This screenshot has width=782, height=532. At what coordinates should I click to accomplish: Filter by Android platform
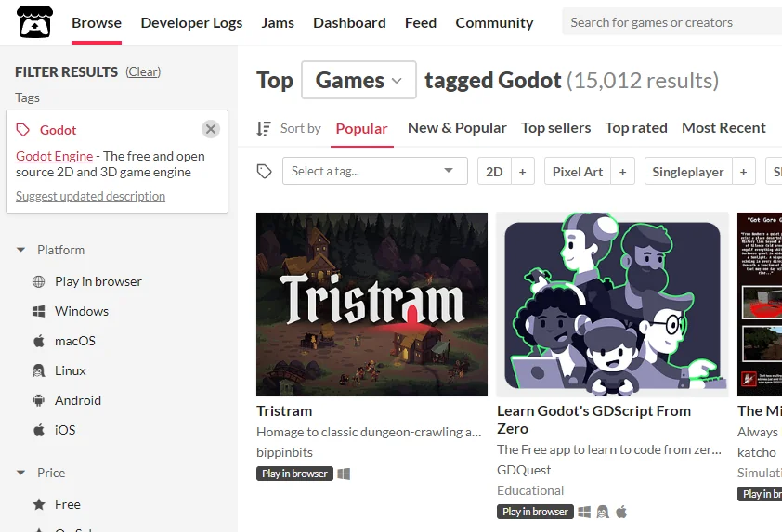click(78, 400)
